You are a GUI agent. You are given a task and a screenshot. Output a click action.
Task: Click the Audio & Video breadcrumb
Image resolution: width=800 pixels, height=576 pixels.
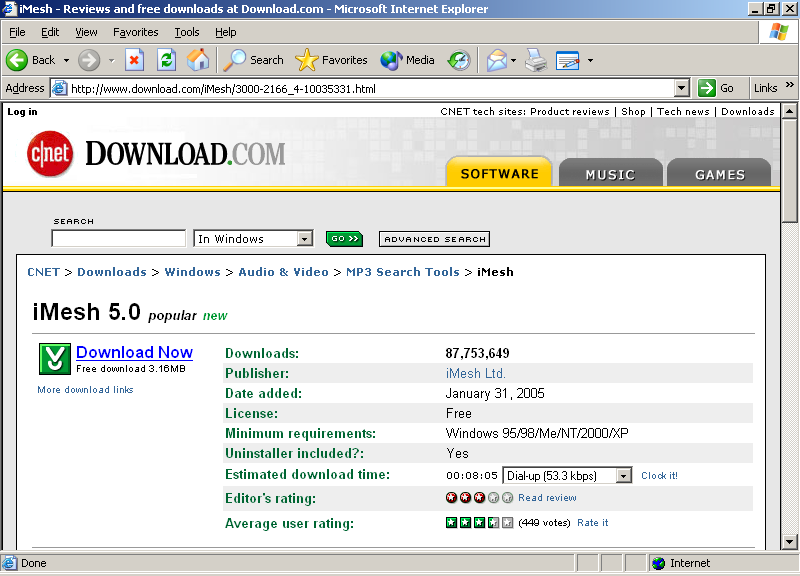coord(283,272)
